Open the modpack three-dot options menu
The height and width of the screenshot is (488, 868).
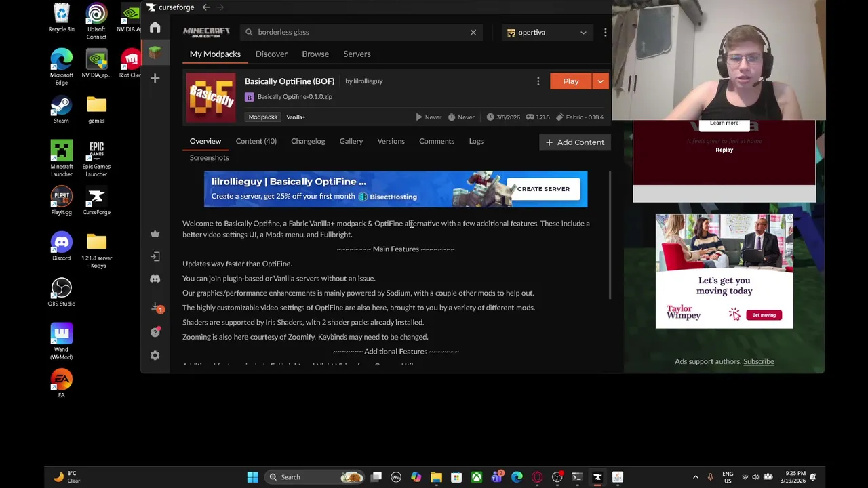pyautogui.click(x=538, y=81)
